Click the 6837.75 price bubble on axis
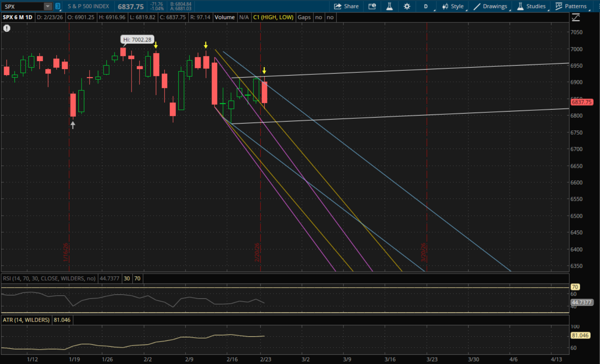The image size is (600, 364). coord(581,102)
